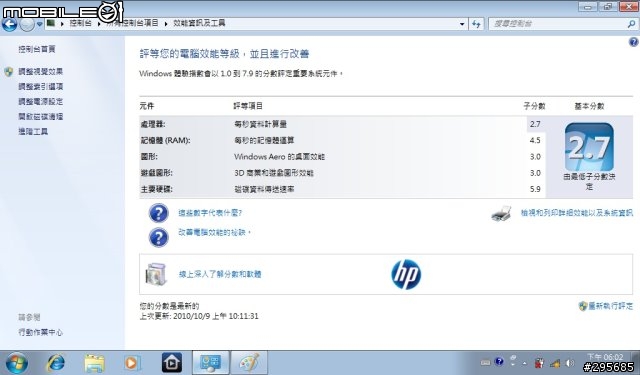
Task: Click the keyboard input method tray icon
Action: 485,362
